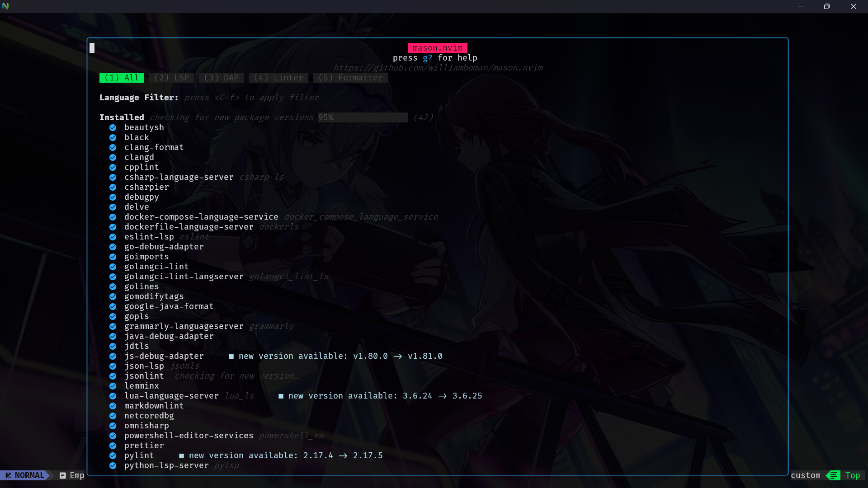The height and width of the screenshot is (488, 868).
Task: Toggle the (3) DAP filter
Action: tap(221, 77)
